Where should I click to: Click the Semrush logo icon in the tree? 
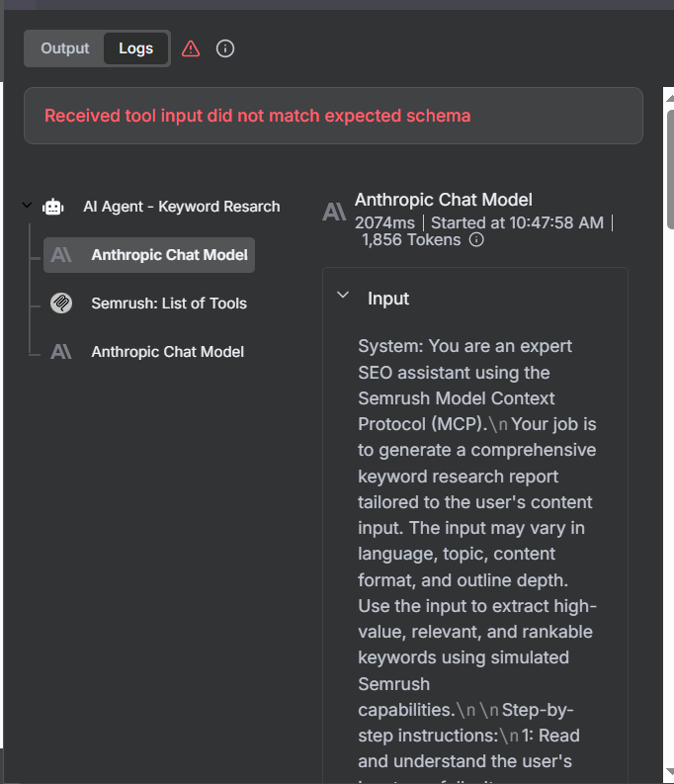[61, 304]
